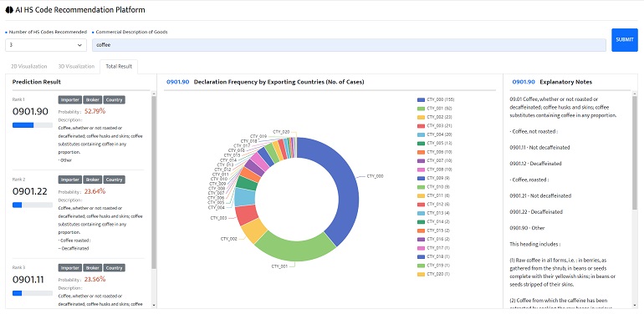Select the Rank 2 code 0901.22

coord(30,191)
